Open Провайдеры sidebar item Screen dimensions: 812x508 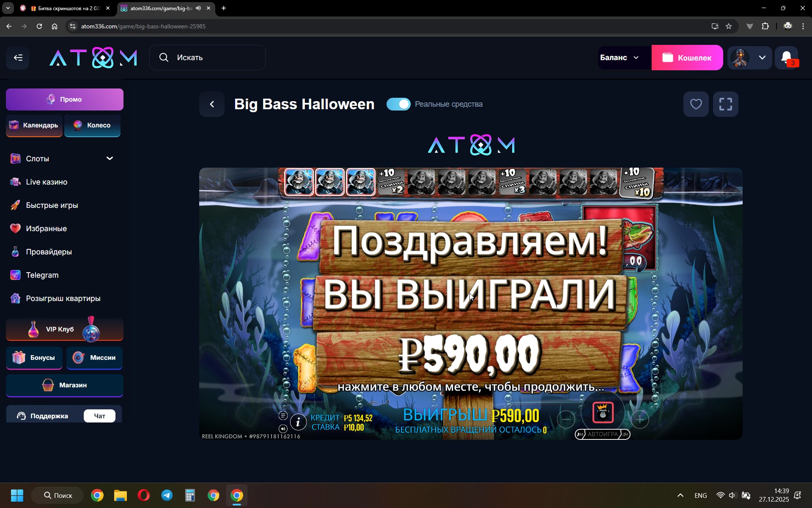(x=49, y=252)
